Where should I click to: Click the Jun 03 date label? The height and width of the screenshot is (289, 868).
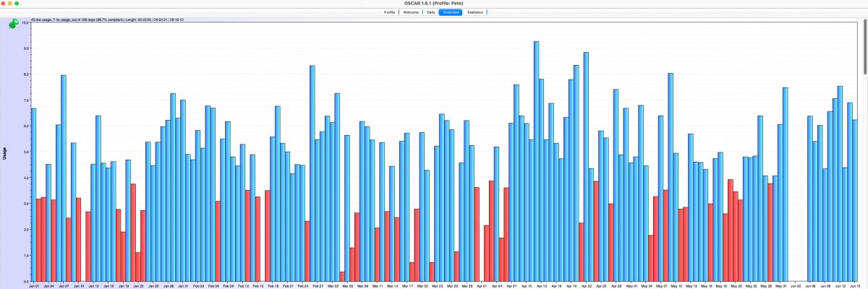click(x=794, y=286)
